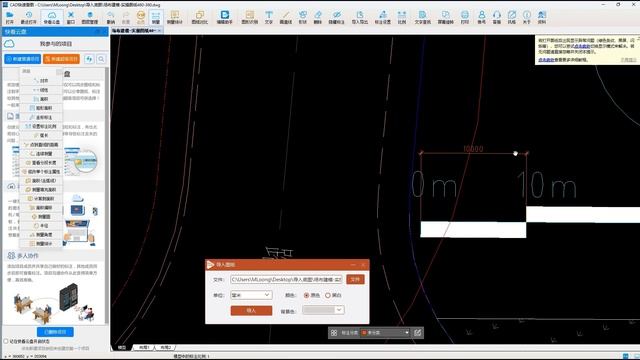Click the blue new normal project button
Viewport: 640px width, 360px height.
coord(23,59)
